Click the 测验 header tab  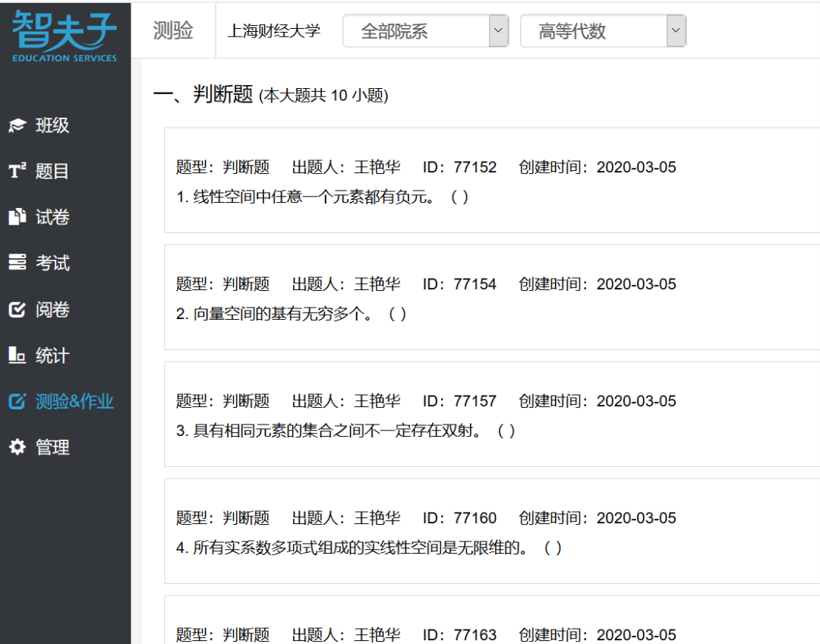click(173, 30)
